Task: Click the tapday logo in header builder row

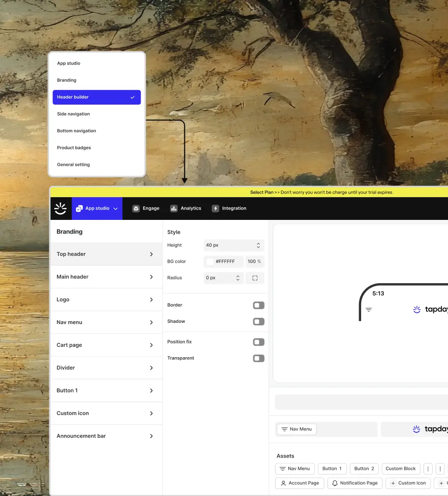Action: point(430,429)
